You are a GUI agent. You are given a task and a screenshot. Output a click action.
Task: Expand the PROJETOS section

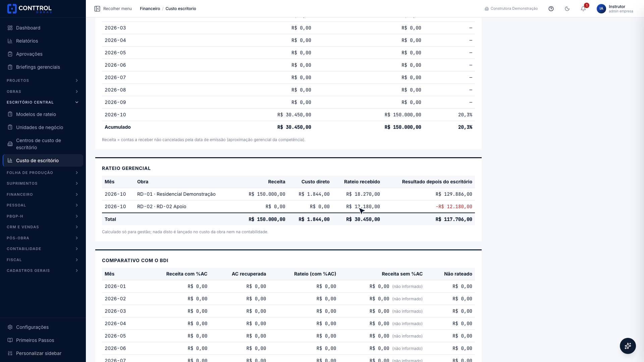[43, 80]
